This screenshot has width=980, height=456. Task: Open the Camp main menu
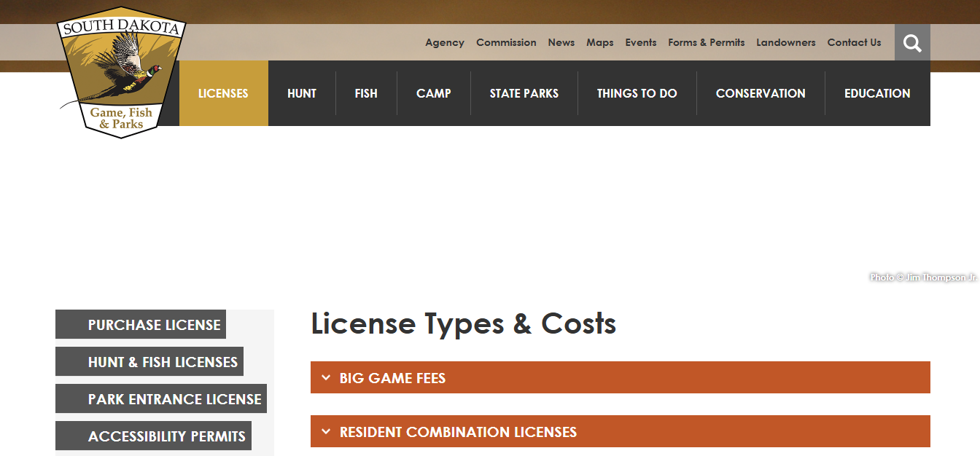click(434, 93)
